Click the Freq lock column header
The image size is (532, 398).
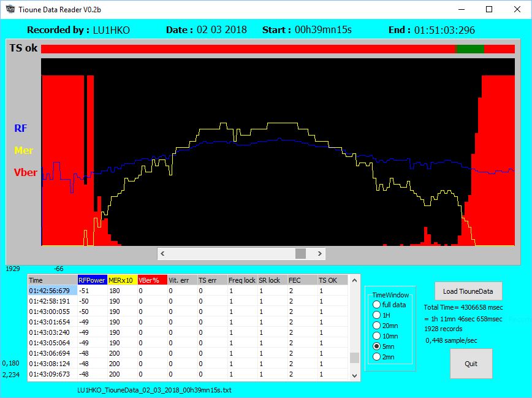(x=242, y=280)
